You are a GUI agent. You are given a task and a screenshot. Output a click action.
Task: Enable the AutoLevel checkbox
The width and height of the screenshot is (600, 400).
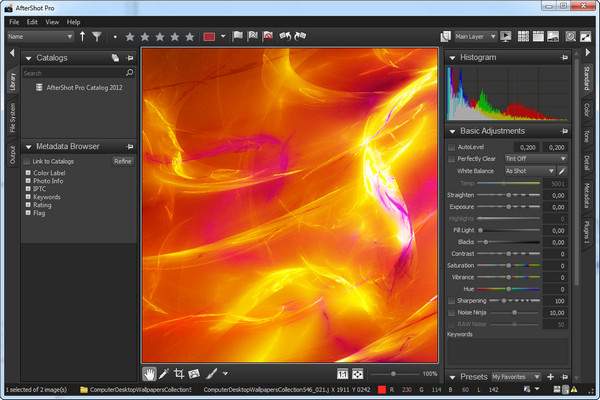451,146
